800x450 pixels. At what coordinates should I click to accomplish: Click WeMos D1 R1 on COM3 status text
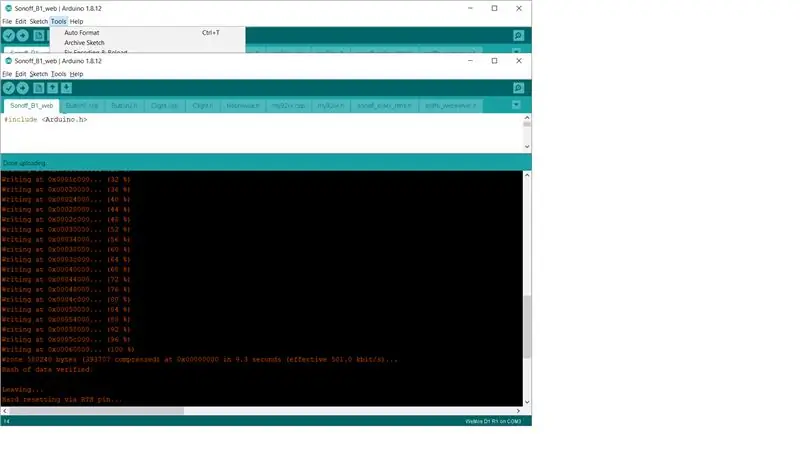point(493,421)
